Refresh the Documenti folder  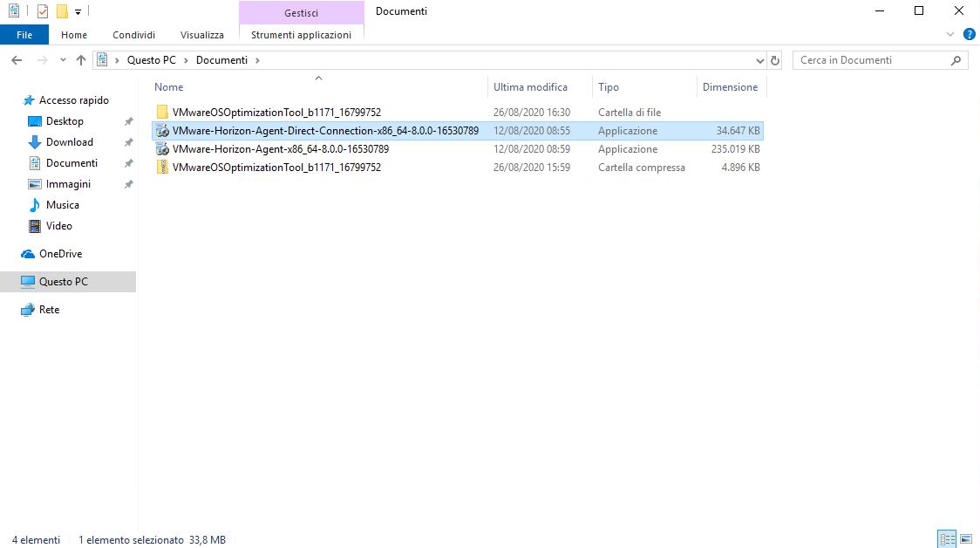tap(775, 61)
